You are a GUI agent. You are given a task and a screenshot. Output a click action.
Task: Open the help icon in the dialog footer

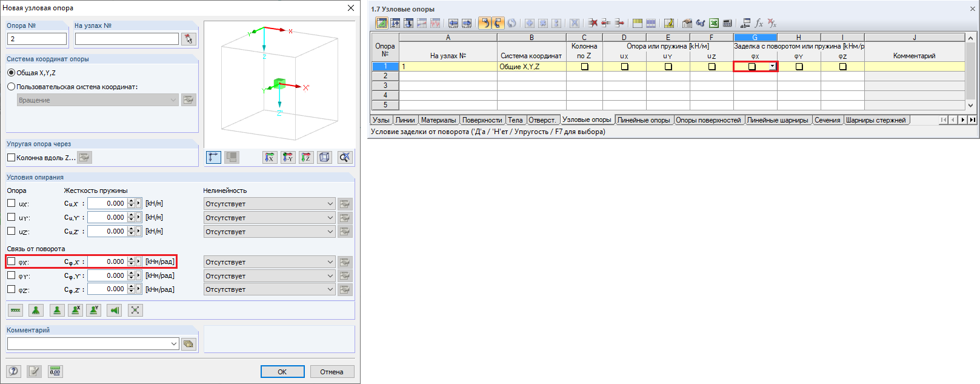pos(13,371)
